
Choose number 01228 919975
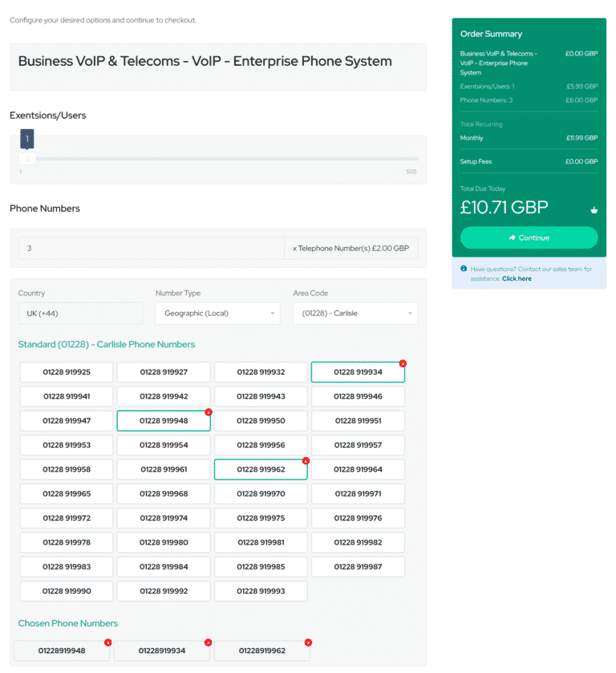[x=261, y=518]
